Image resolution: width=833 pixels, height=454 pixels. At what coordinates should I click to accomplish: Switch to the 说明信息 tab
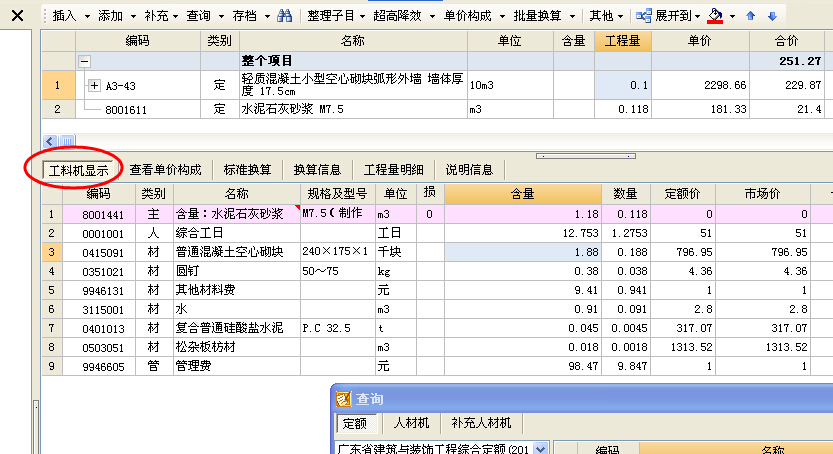pyautogui.click(x=469, y=170)
